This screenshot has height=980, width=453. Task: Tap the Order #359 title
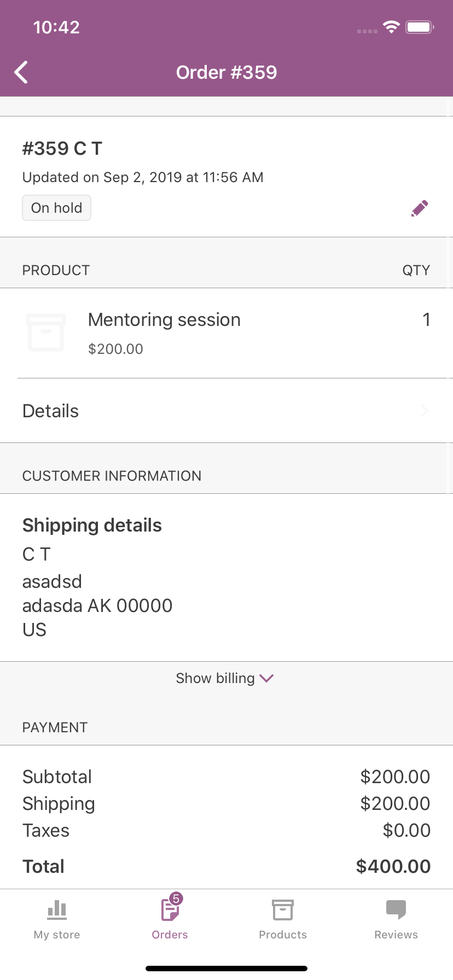pyautogui.click(x=226, y=72)
